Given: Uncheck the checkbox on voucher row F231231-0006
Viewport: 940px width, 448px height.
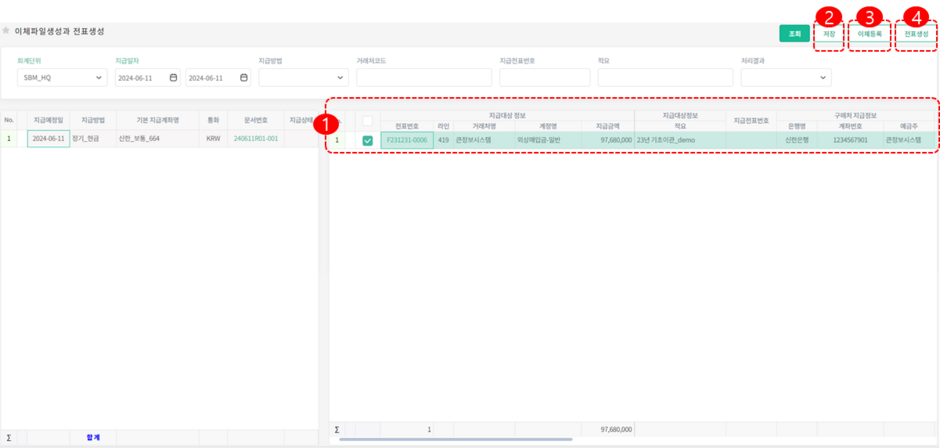Looking at the screenshot, I should pyautogui.click(x=367, y=141).
